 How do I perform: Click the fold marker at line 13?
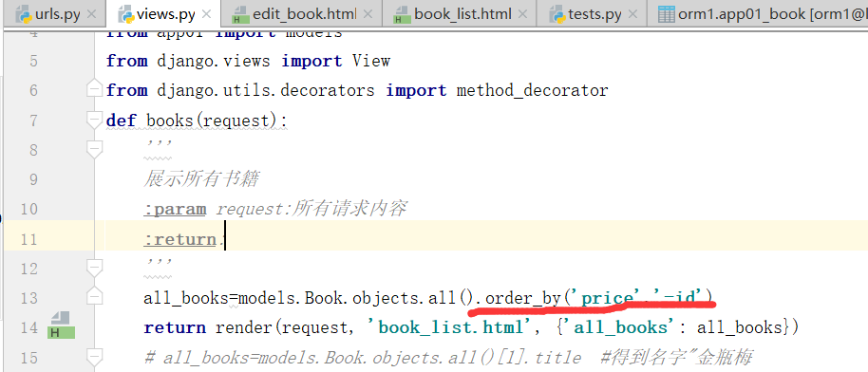point(95,297)
